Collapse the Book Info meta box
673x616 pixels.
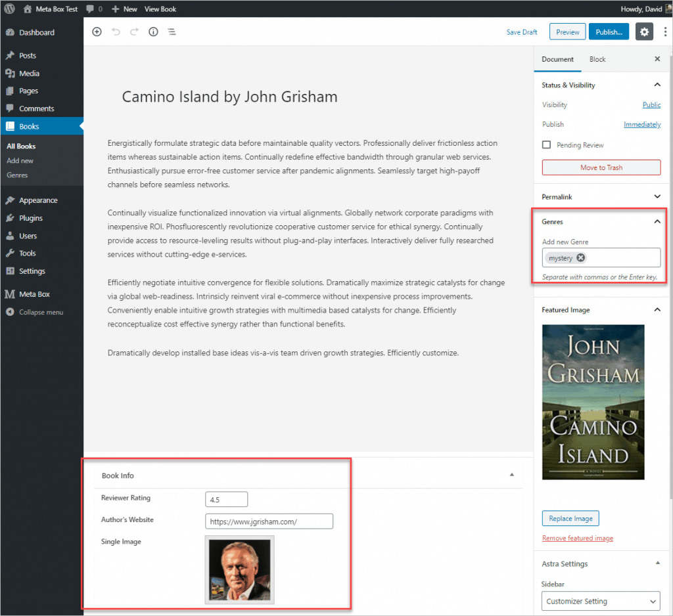point(512,475)
